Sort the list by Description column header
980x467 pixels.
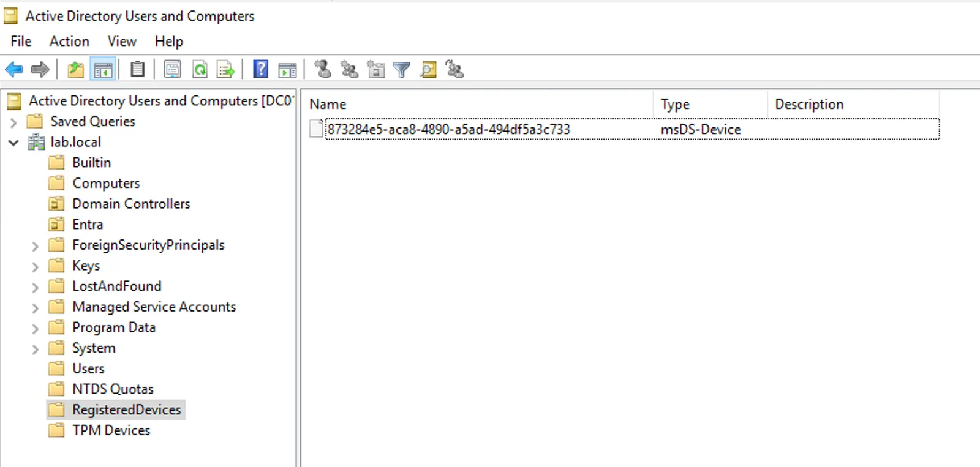tap(853, 104)
